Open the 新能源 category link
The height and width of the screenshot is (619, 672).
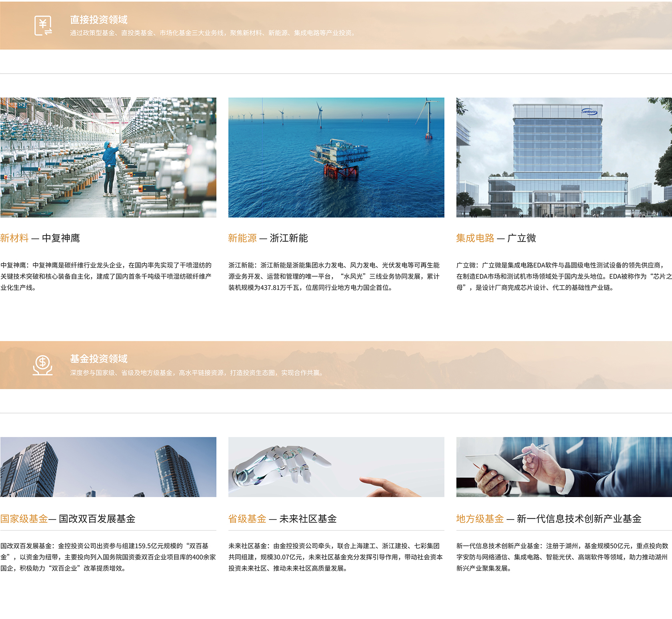(242, 237)
